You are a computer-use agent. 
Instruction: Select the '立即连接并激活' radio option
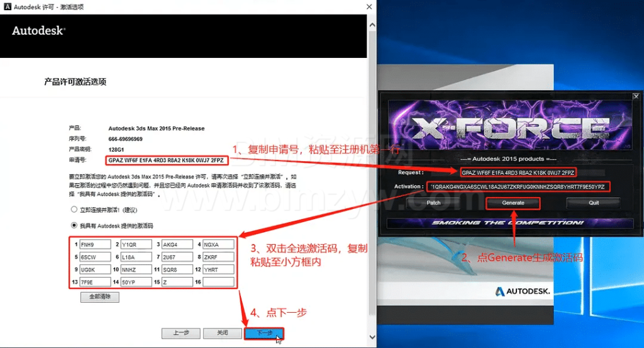coord(74,210)
